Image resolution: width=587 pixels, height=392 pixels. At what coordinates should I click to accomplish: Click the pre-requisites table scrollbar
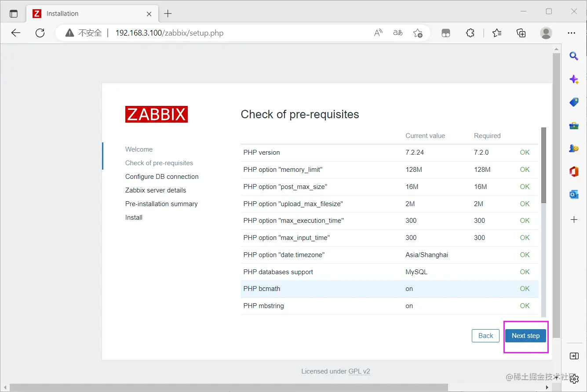point(543,165)
